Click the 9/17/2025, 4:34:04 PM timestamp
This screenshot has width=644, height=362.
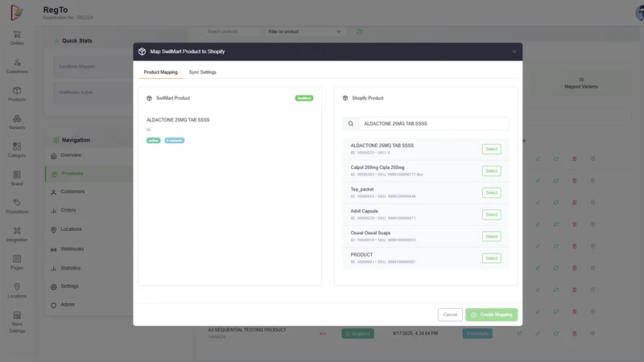click(415, 333)
